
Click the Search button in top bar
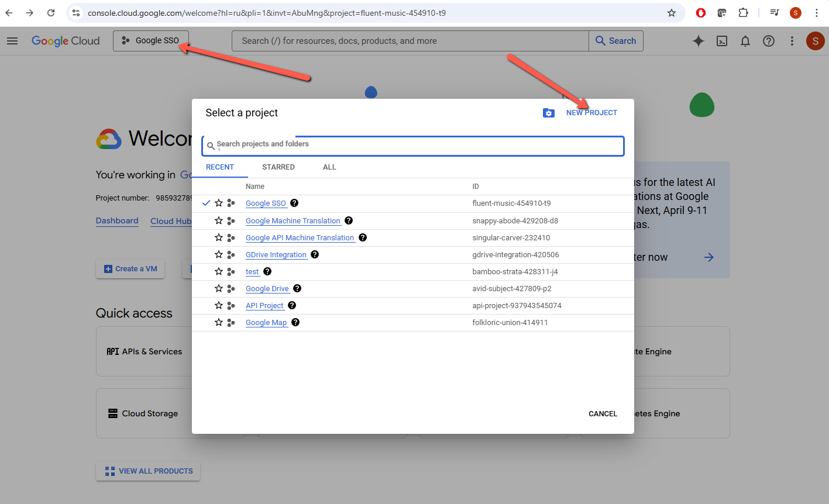click(616, 41)
